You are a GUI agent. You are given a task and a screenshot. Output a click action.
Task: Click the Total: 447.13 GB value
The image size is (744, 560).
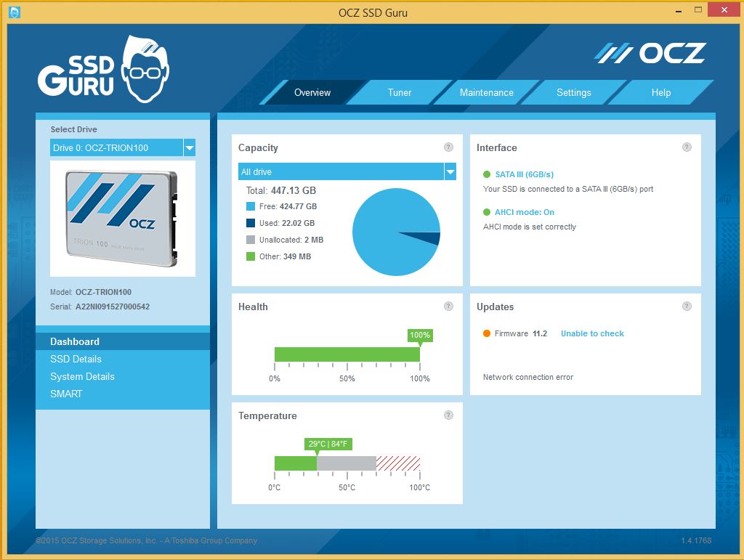281,190
